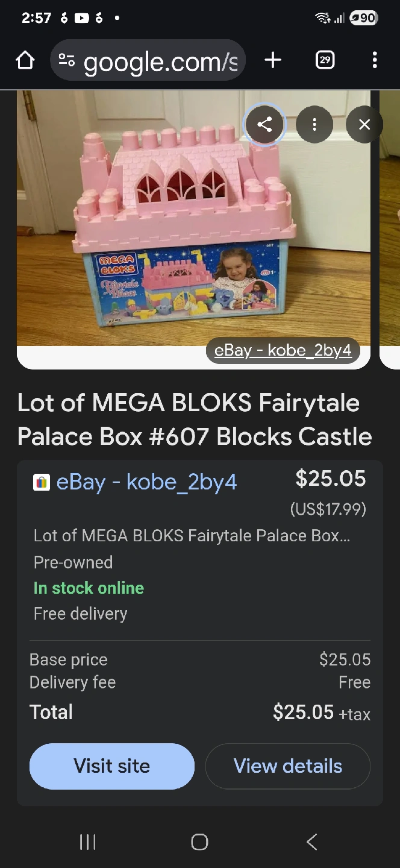The image size is (400, 868).
Task: Open Chrome three-dot overflow menu
Action: click(375, 60)
